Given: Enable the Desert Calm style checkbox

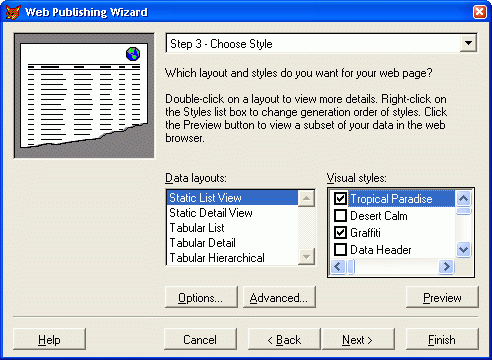Looking at the screenshot, I should (x=340, y=216).
